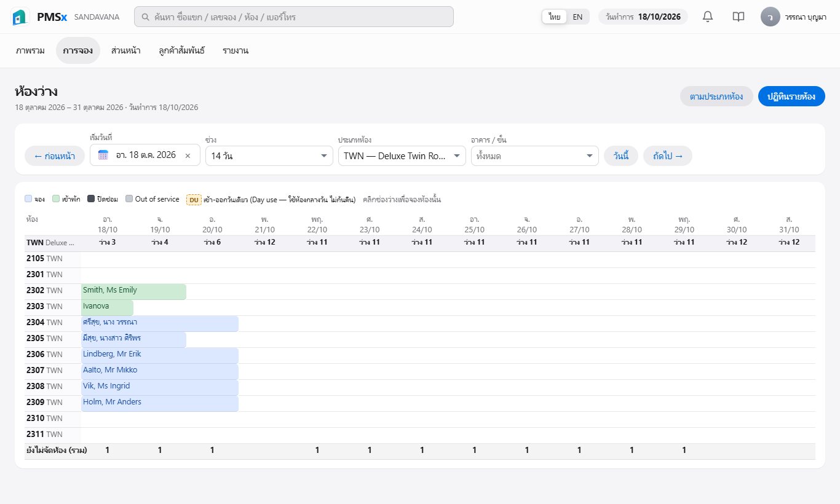This screenshot has height=504, width=840.
Task: Click the วันนี้ button
Action: tap(621, 156)
